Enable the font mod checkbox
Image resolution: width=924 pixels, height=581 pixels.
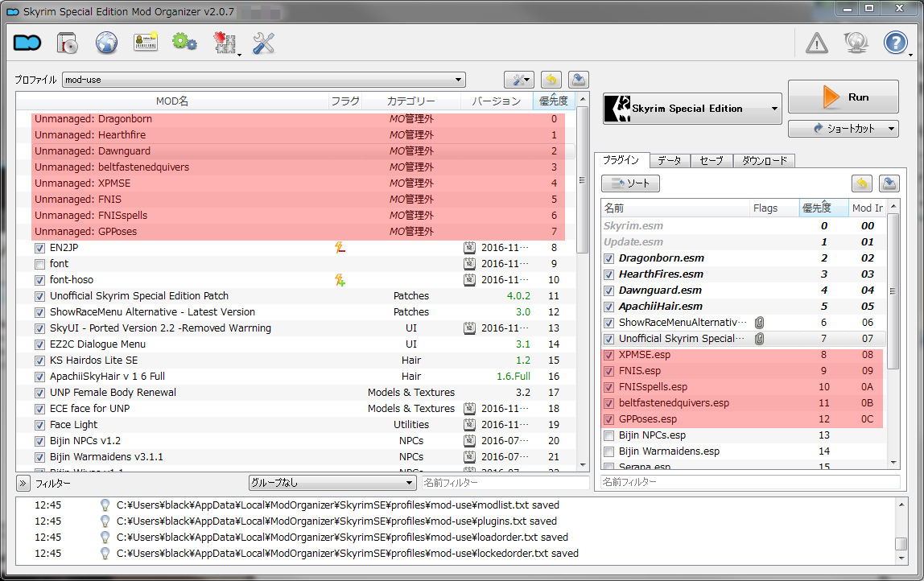pos(39,264)
